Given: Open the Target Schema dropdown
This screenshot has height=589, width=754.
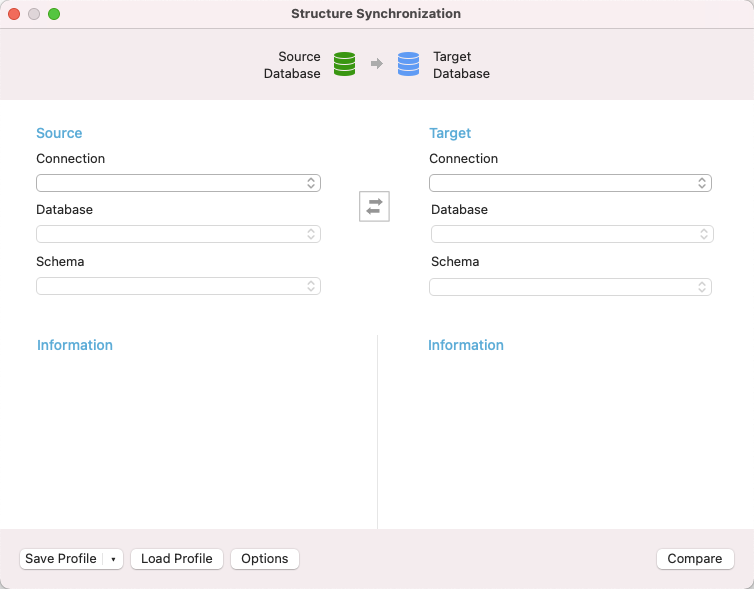Looking at the screenshot, I should [570, 287].
